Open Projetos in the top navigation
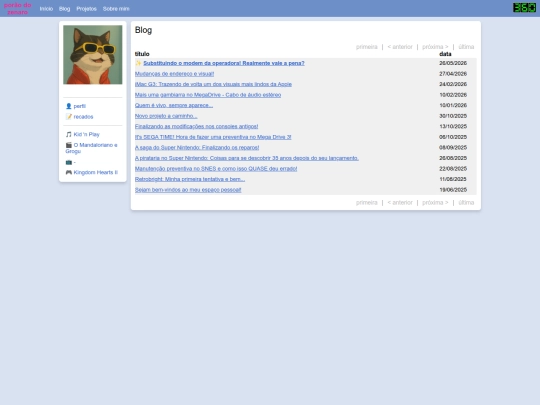 click(86, 9)
